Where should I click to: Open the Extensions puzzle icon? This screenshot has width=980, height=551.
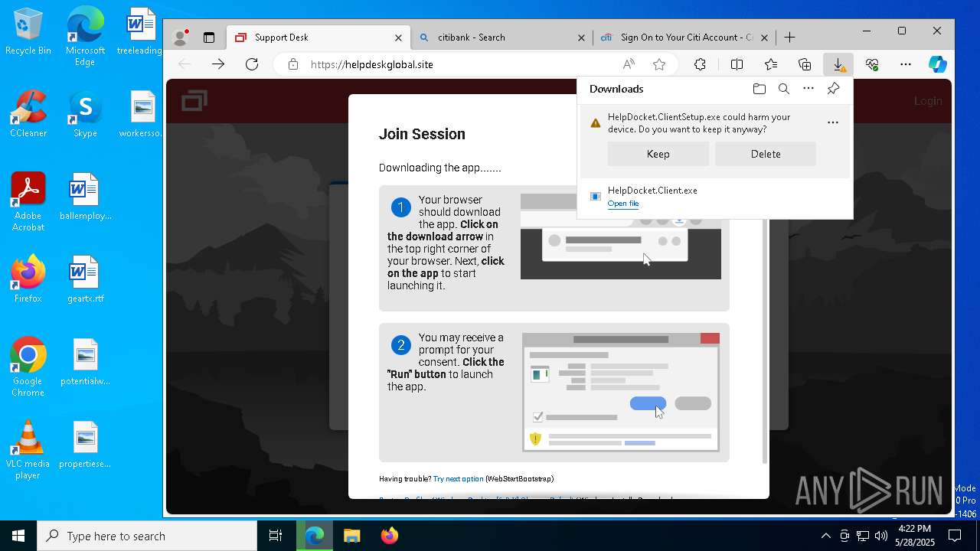click(700, 64)
